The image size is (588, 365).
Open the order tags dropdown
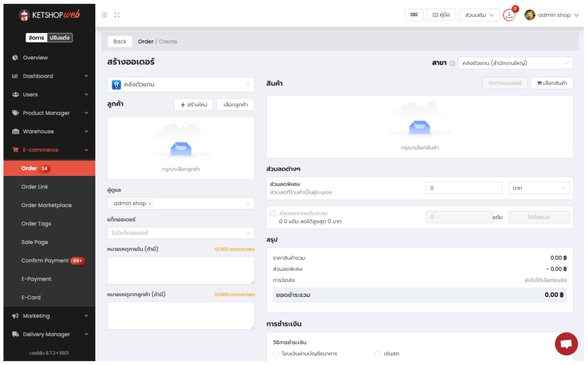coord(181,233)
